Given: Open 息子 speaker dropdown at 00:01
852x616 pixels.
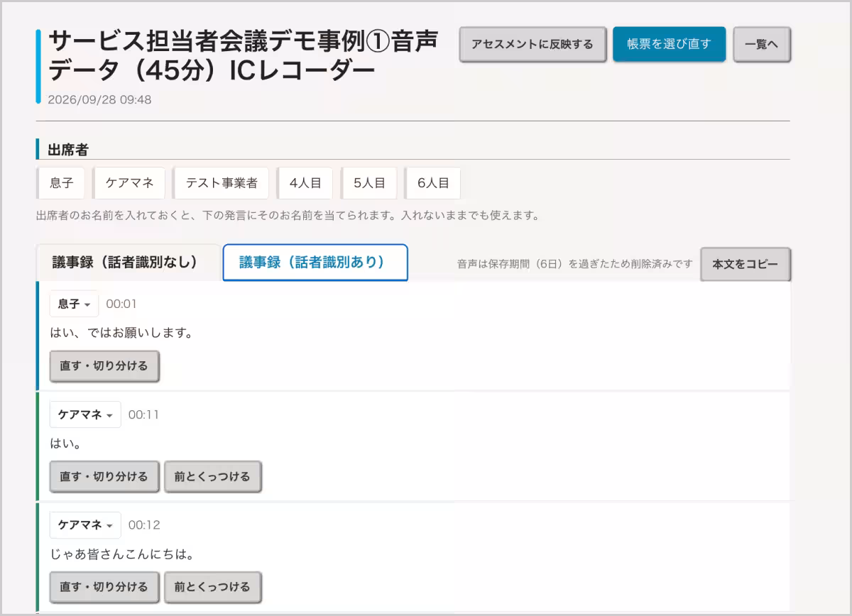Looking at the screenshot, I should pos(74,304).
